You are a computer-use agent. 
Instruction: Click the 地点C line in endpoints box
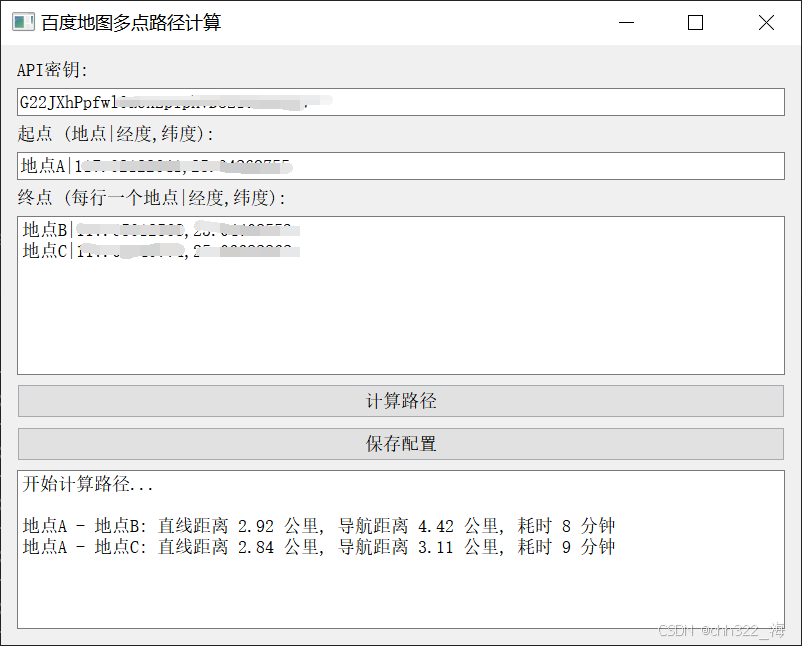(x=161, y=251)
